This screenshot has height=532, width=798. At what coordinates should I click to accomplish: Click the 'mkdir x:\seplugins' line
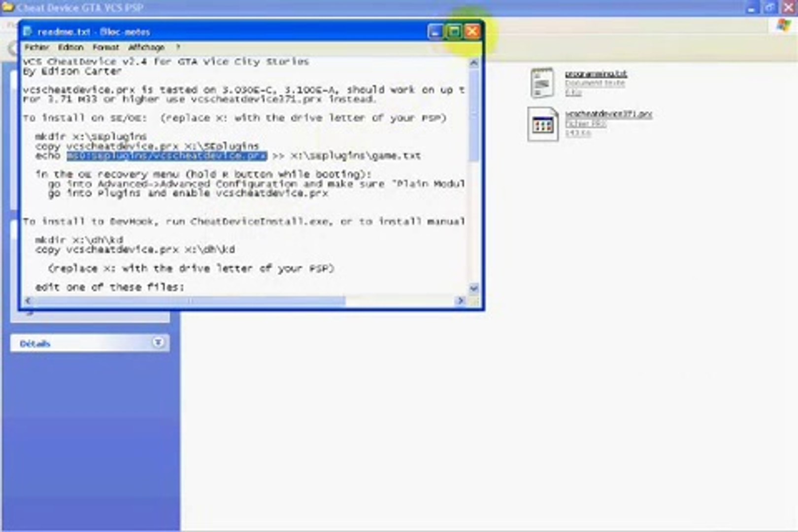(x=91, y=136)
